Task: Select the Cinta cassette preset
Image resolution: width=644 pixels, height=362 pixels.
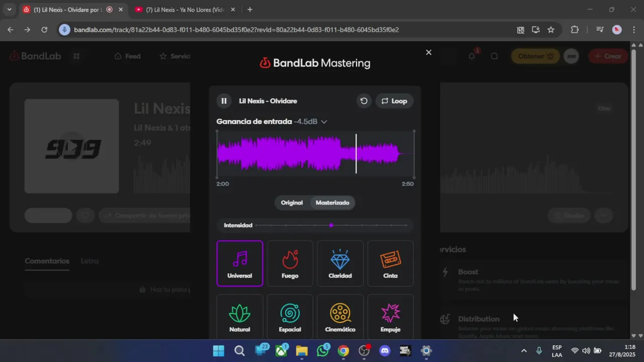Action: click(390, 263)
